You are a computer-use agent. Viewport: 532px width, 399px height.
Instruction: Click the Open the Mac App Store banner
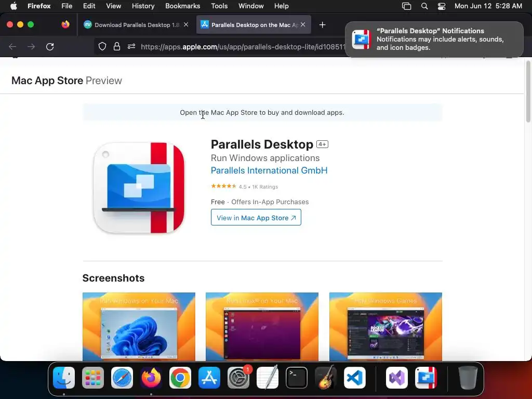pyautogui.click(x=262, y=112)
